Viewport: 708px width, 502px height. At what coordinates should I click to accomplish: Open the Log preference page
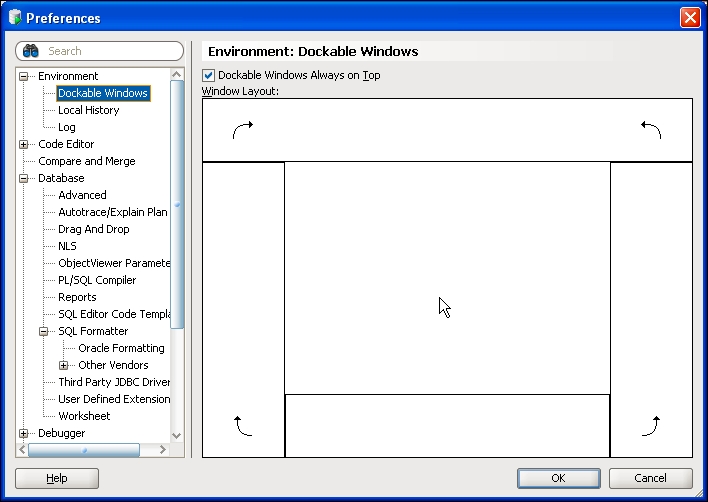click(x=67, y=127)
